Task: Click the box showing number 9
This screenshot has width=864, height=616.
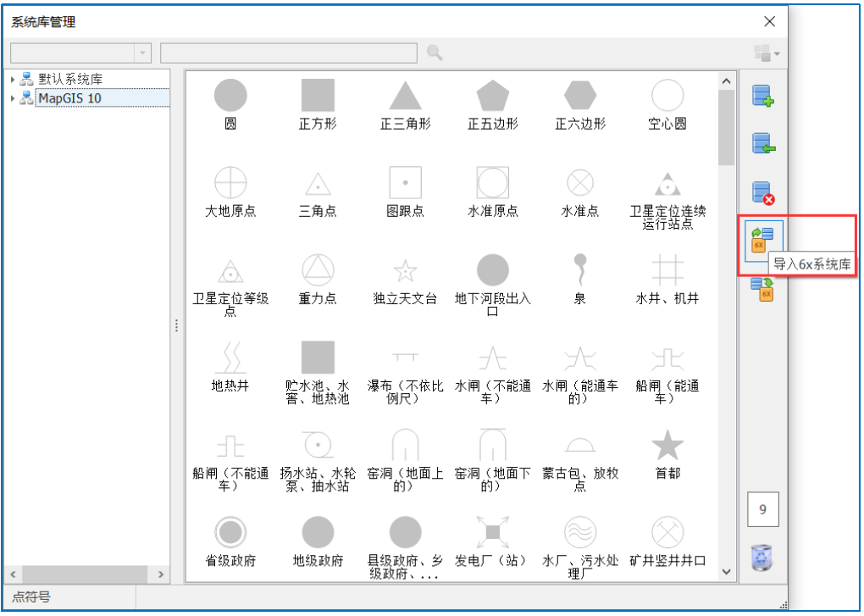Action: tap(762, 509)
